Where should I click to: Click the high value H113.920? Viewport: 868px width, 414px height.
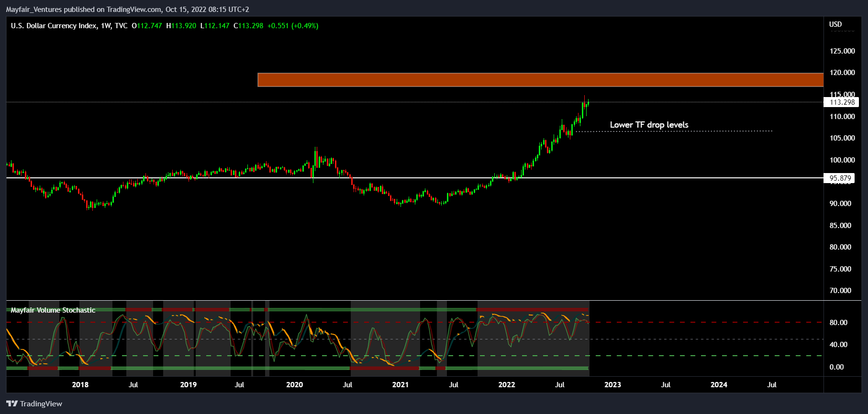(x=181, y=26)
